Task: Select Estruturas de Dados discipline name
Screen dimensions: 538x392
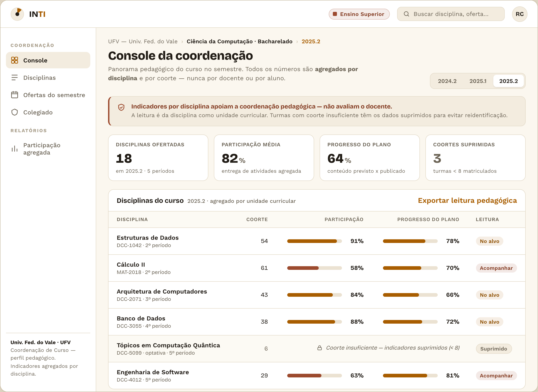Action: (x=148, y=238)
